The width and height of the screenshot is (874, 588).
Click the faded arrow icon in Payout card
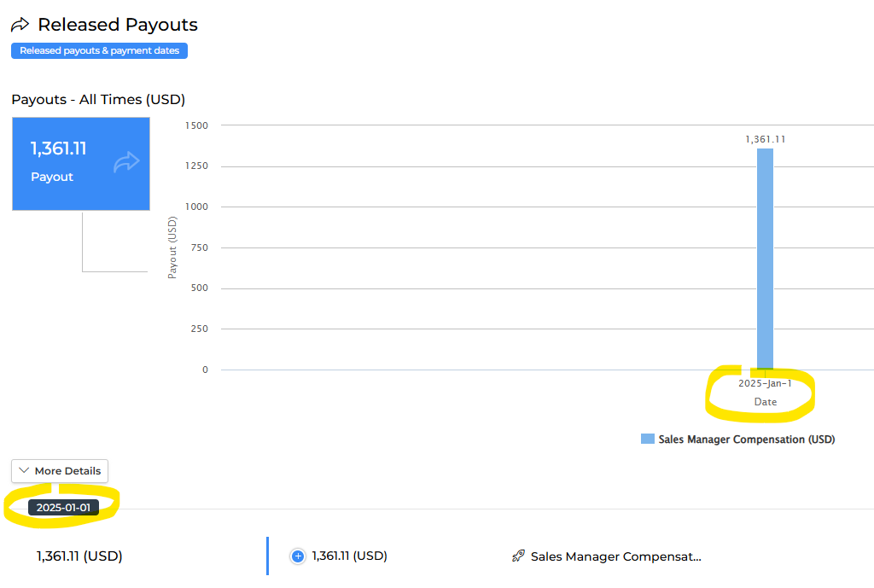click(126, 162)
